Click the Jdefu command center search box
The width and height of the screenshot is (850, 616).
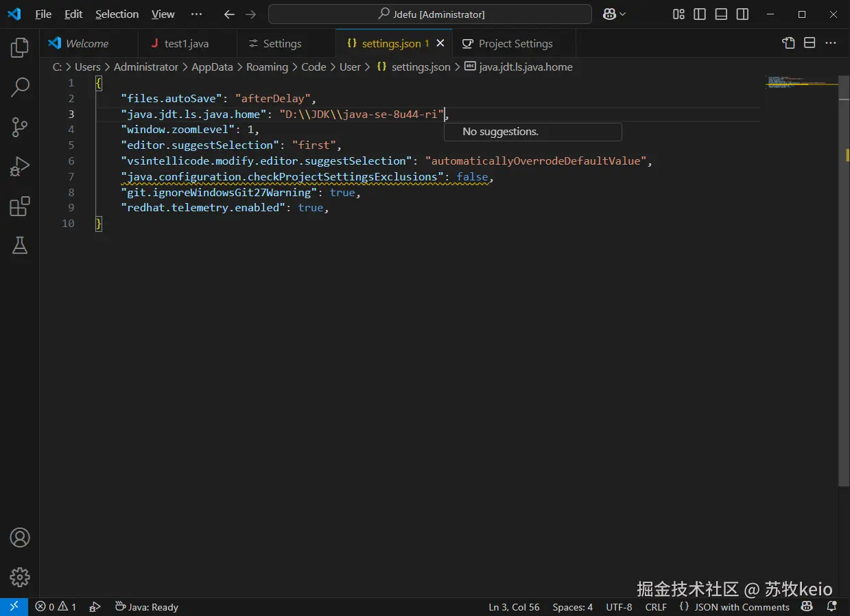coord(430,14)
